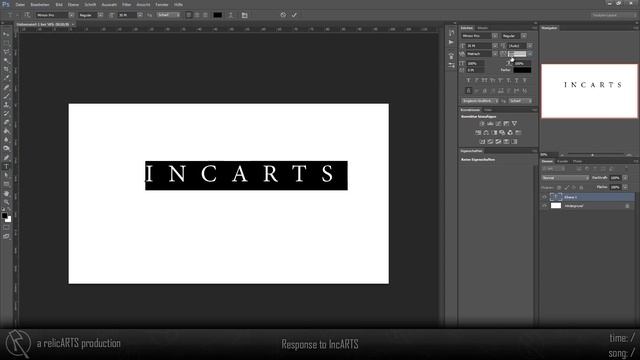640x360 pixels.
Task: Click the Navigator zoom-out button
Action: point(562,155)
